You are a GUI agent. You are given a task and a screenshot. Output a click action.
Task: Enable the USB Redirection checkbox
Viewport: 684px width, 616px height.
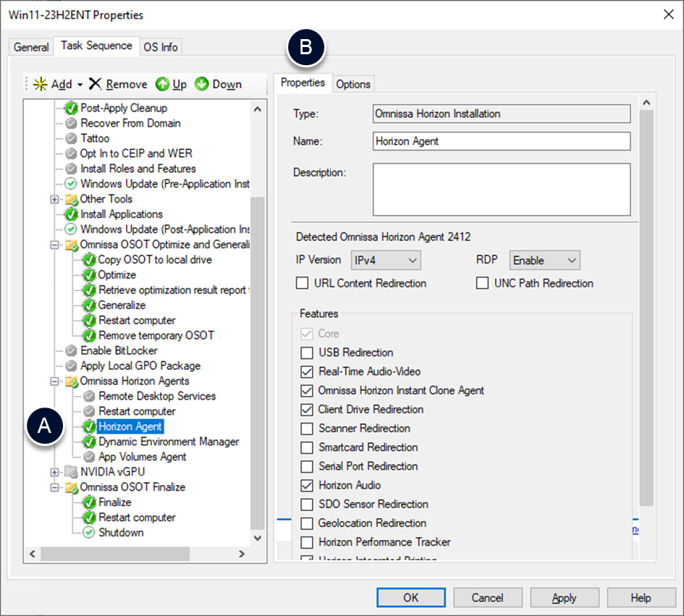306,353
